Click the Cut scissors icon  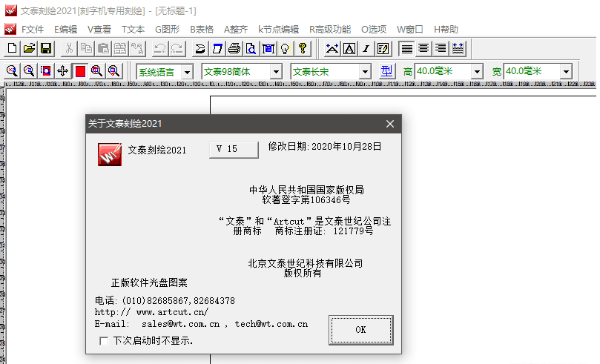[69, 49]
